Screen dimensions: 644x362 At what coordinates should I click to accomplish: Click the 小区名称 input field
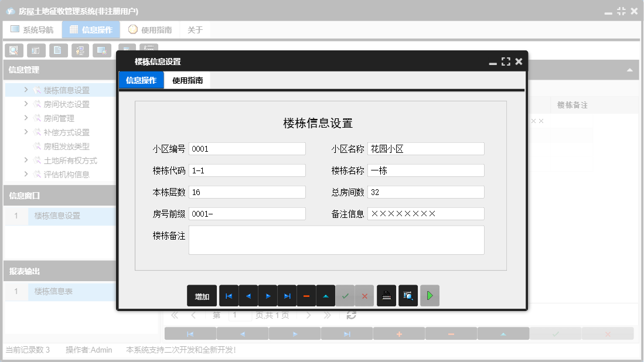(426, 149)
